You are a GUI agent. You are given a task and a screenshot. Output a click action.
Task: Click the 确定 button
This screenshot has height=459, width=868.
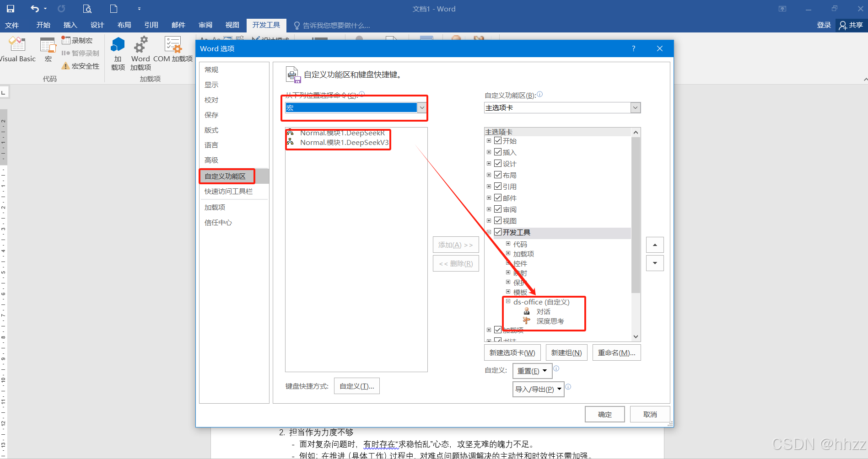click(605, 414)
